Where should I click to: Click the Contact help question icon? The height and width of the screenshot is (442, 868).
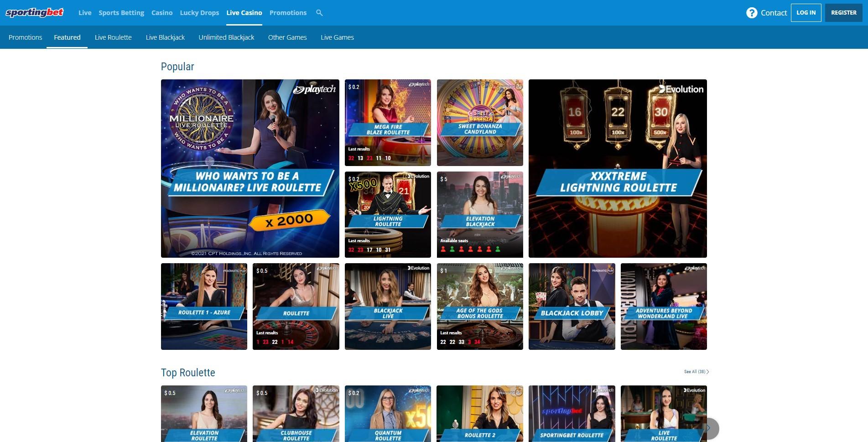(x=752, y=13)
